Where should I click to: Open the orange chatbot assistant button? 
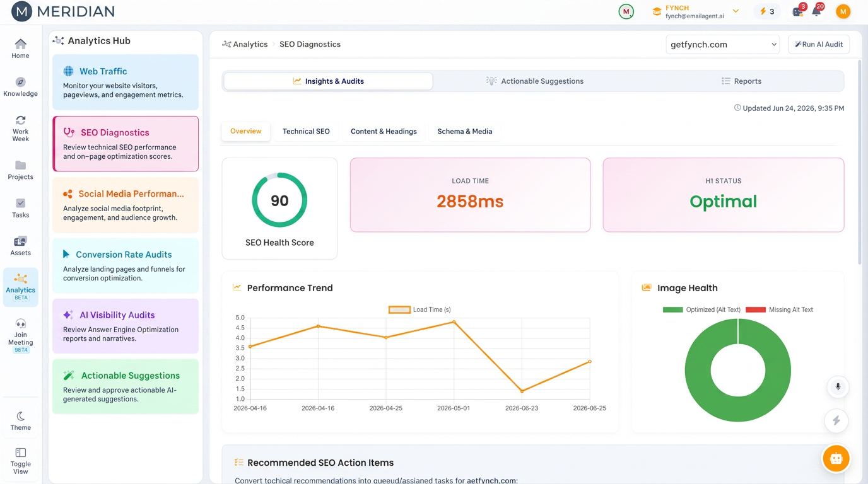pos(836,458)
